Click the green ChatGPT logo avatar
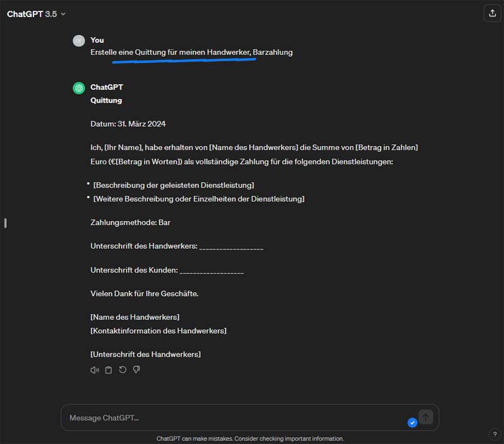The height and width of the screenshot is (444, 504). pyautogui.click(x=79, y=88)
